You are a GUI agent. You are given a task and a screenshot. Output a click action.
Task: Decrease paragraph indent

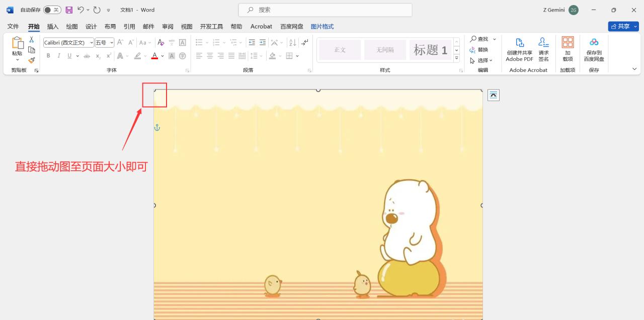click(252, 43)
